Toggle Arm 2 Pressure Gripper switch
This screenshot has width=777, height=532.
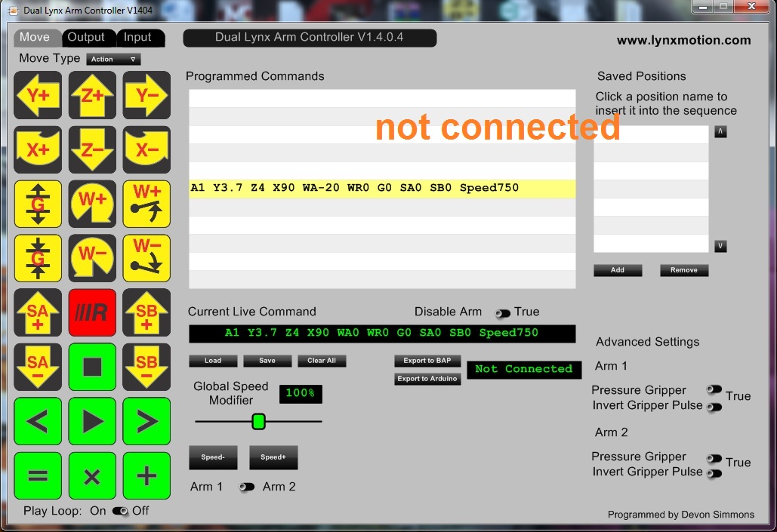(x=714, y=459)
